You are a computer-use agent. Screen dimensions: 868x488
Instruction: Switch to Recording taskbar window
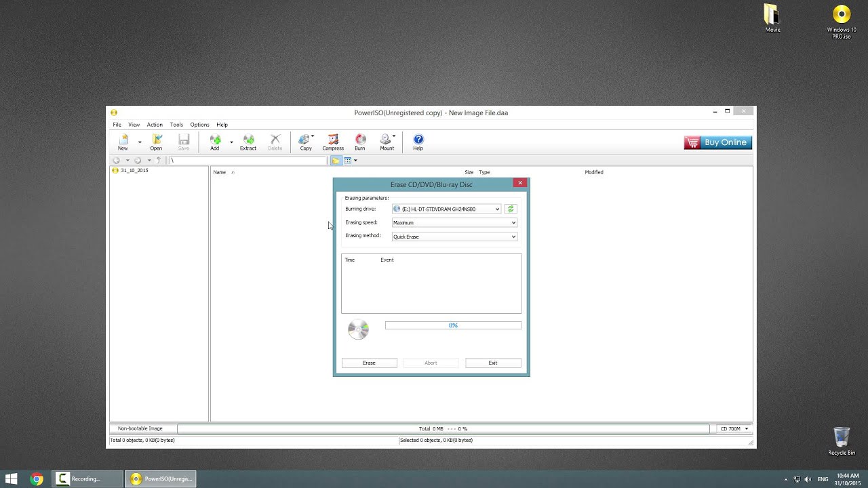tap(87, 479)
